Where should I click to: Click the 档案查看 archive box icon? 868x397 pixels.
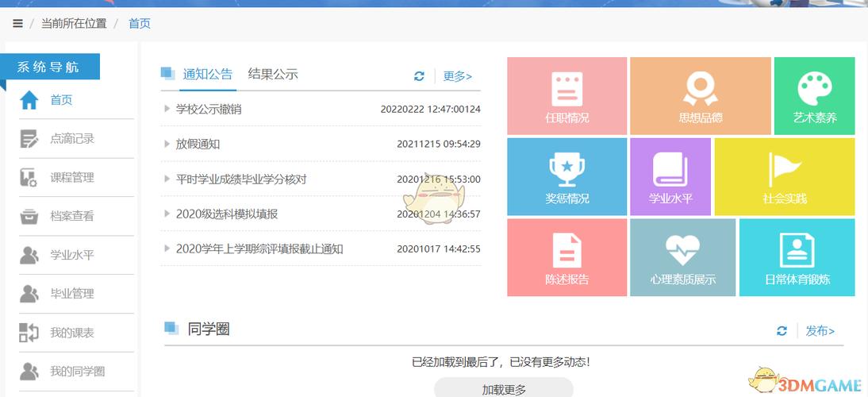pyautogui.click(x=29, y=217)
